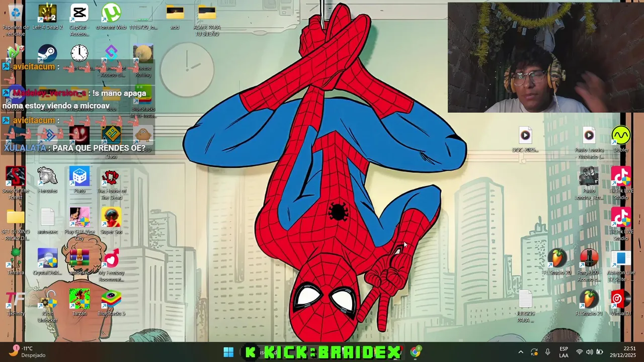Open the 22:51 clock and calendar
644x362 pixels.
pos(623,352)
